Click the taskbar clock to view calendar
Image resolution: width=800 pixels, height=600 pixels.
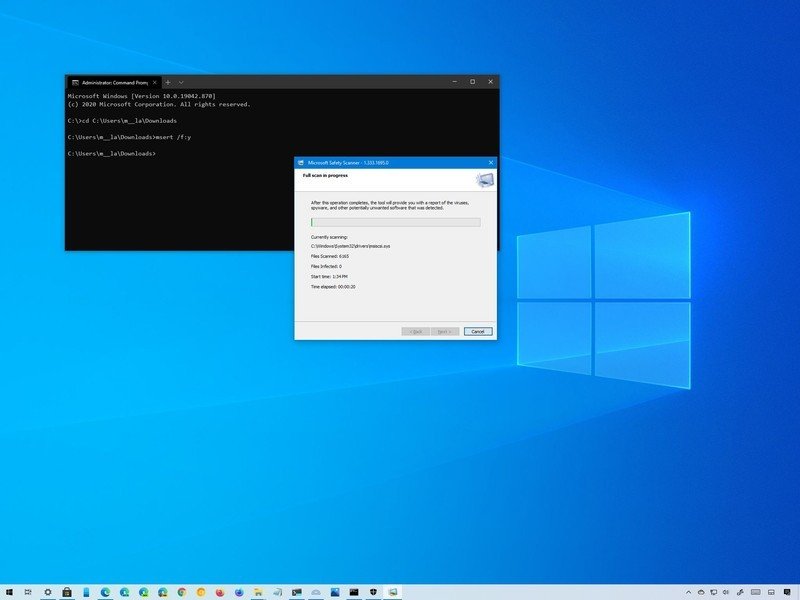click(760, 592)
